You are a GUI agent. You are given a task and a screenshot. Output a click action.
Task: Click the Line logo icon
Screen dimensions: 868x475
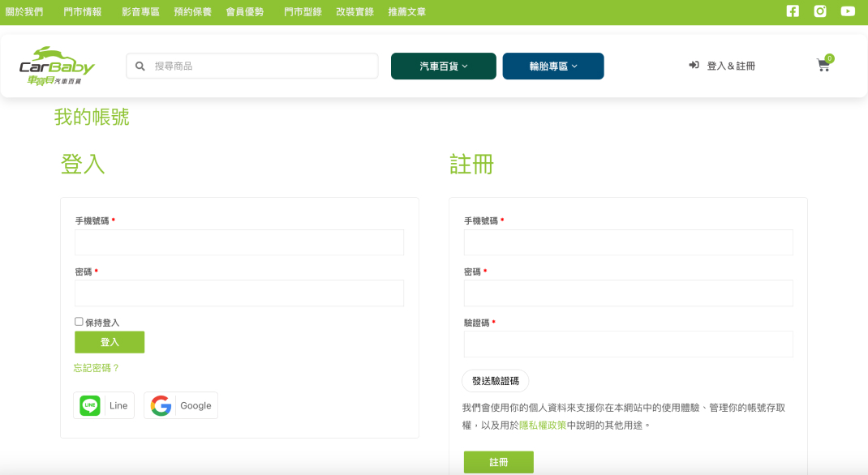coord(90,405)
